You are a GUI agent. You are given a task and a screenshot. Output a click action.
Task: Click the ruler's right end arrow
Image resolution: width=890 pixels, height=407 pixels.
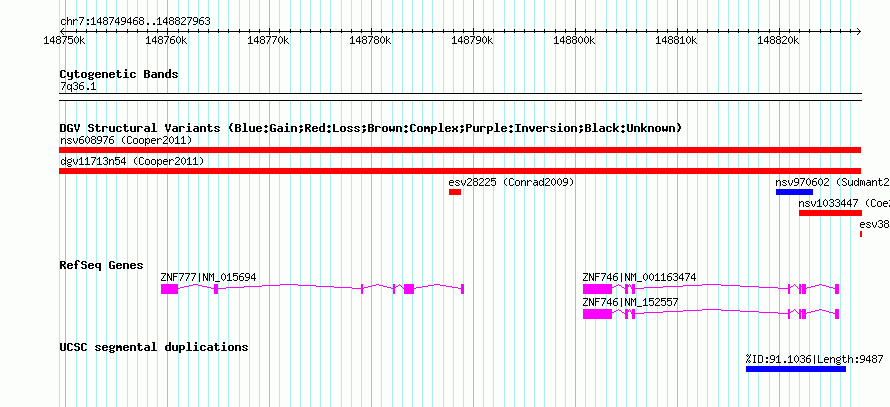click(859, 31)
